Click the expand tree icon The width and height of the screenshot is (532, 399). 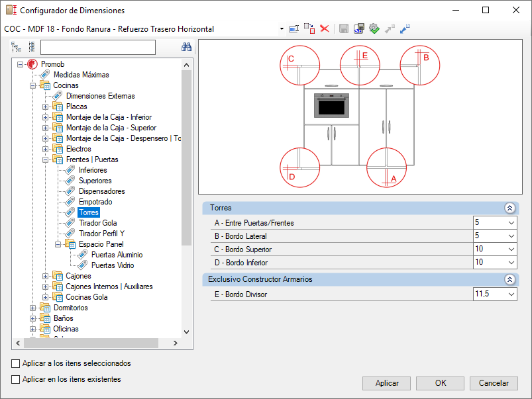[x=16, y=47]
